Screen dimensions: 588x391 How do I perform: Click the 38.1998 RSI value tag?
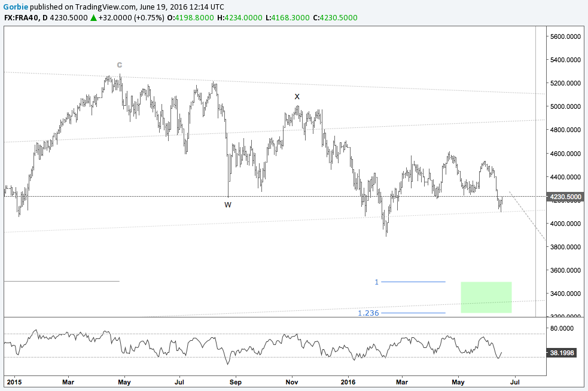tap(562, 353)
